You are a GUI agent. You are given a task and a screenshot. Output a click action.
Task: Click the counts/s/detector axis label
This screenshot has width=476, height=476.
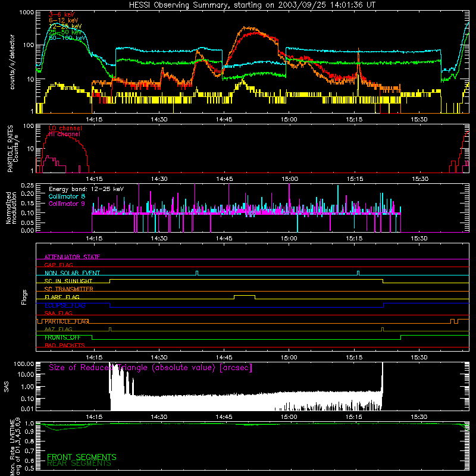pos(12,62)
